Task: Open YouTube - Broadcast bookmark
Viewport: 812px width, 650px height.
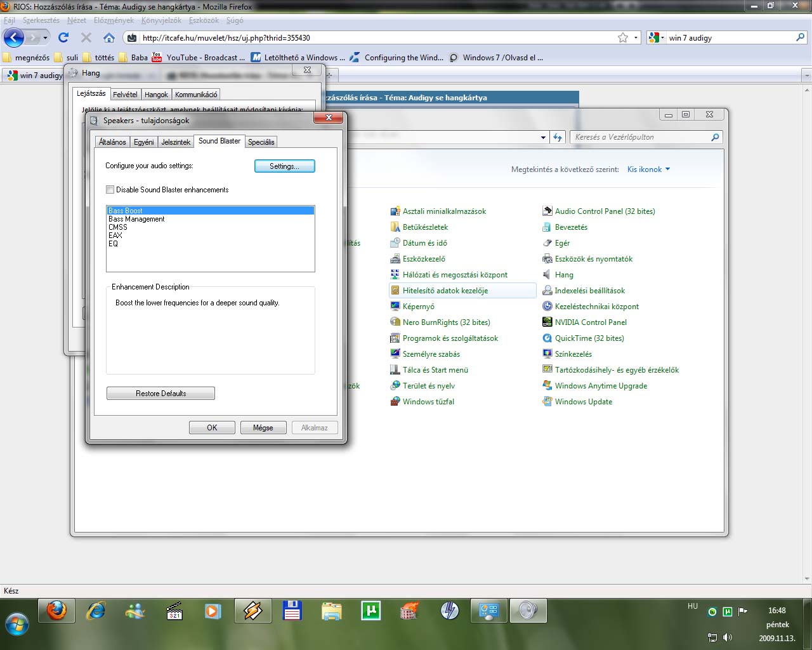Action: (199, 58)
